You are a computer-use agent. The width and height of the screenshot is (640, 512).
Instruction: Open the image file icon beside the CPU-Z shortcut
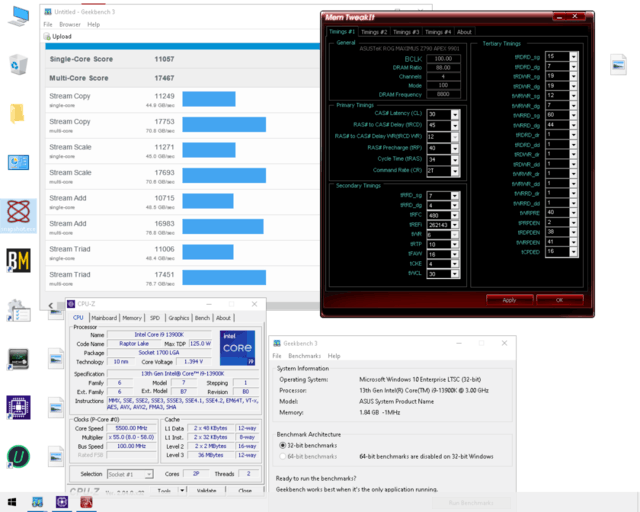pyautogui.click(x=56, y=407)
